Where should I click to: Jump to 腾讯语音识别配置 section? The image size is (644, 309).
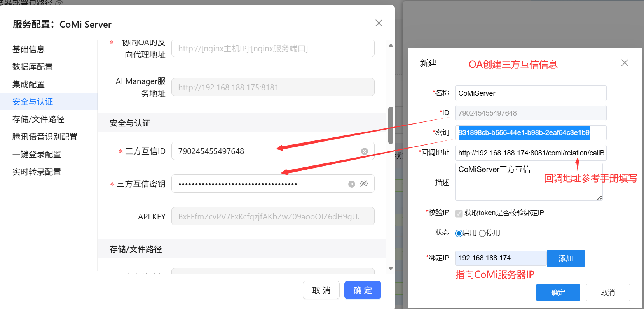pyautogui.click(x=45, y=137)
